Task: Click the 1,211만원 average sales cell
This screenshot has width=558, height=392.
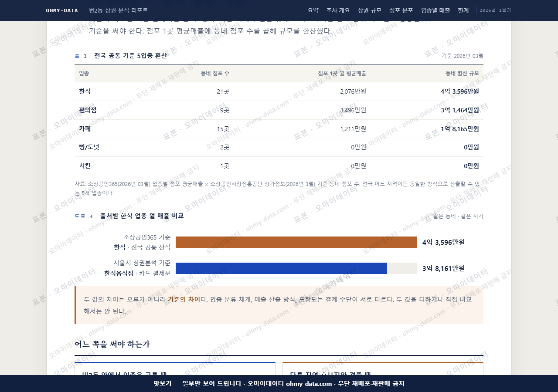Action: pyautogui.click(x=353, y=128)
